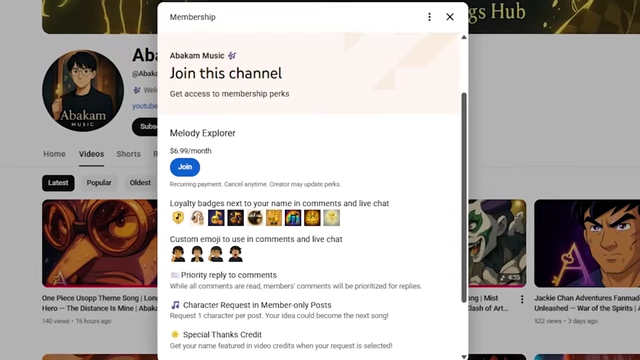The height and width of the screenshot is (360, 640).
Task: Click the dialog scrollbar up arrow
Action: click(x=464, y=37)
